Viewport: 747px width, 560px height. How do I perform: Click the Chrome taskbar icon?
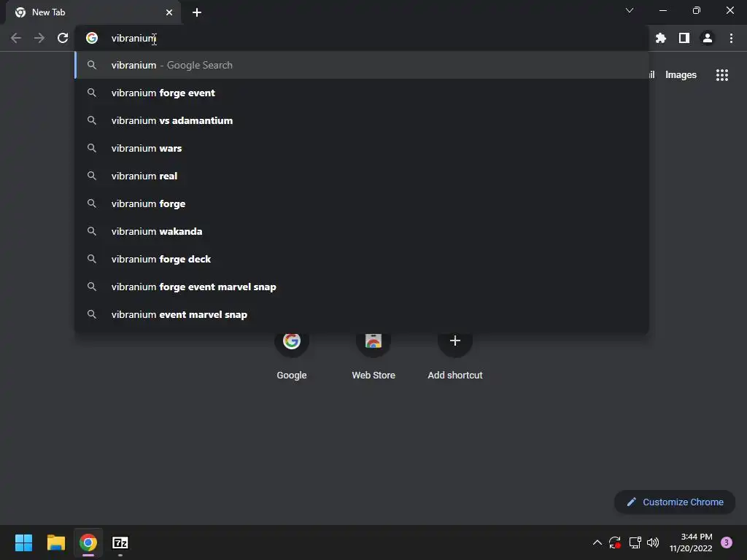coord(88,542)
